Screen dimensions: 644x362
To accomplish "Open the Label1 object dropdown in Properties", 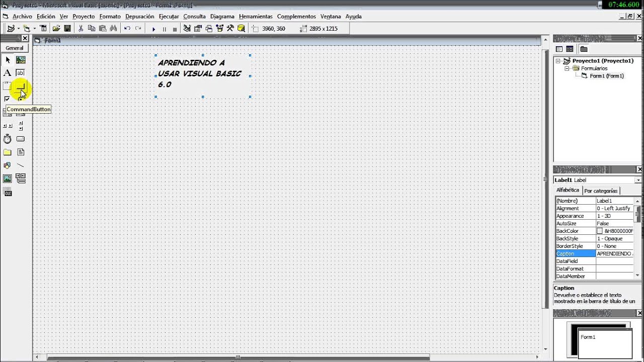I will pyautogui.click(x=638, y=180).
